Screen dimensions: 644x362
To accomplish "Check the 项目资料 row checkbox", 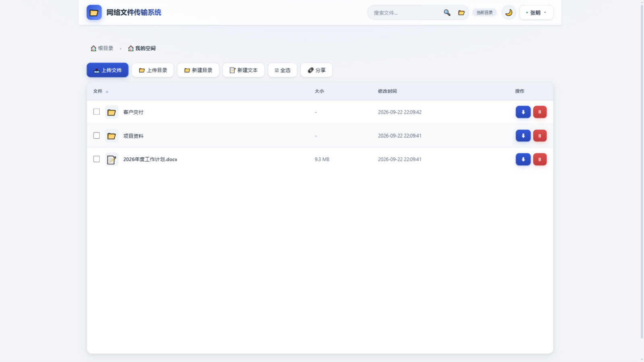I will click(x=97, y=136).
